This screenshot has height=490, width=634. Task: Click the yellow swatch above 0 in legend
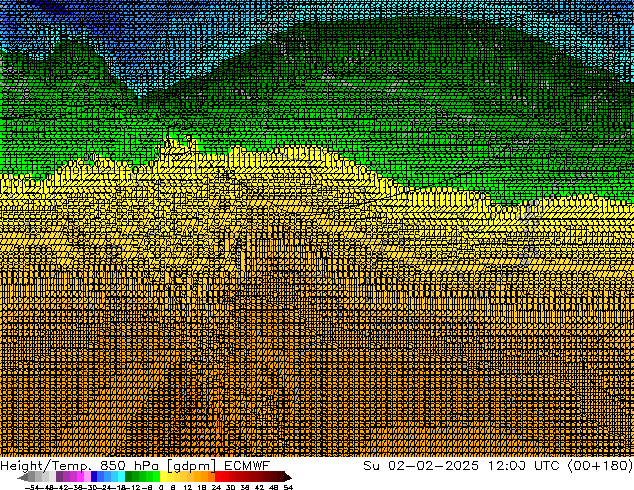[163, 476]
